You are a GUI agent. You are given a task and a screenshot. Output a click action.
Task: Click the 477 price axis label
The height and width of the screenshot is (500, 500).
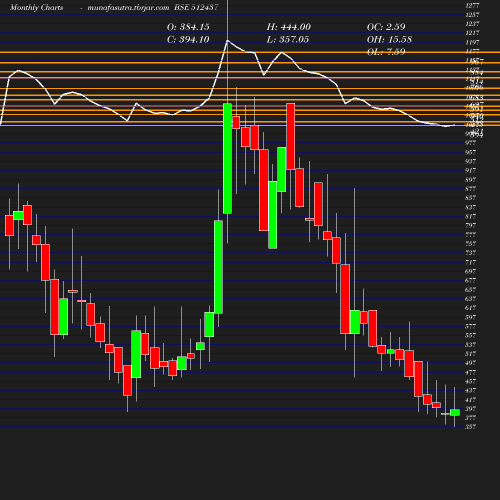pos(470,372)
